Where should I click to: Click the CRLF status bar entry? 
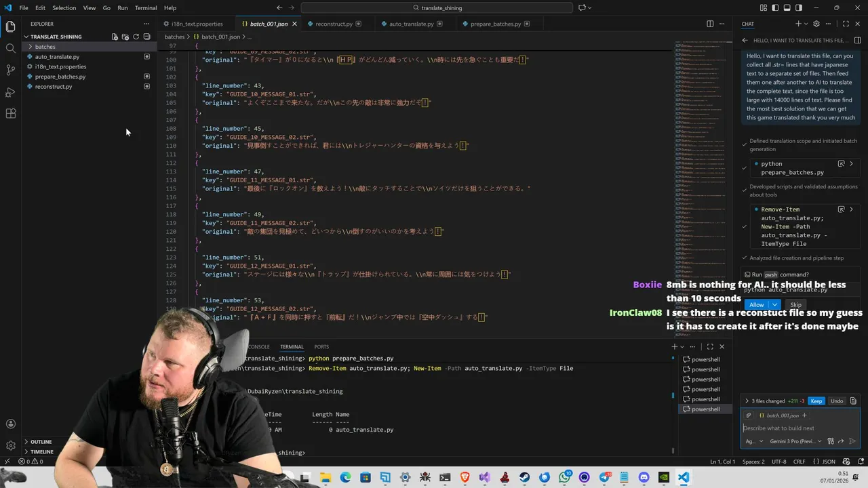(x=799, y=462)
